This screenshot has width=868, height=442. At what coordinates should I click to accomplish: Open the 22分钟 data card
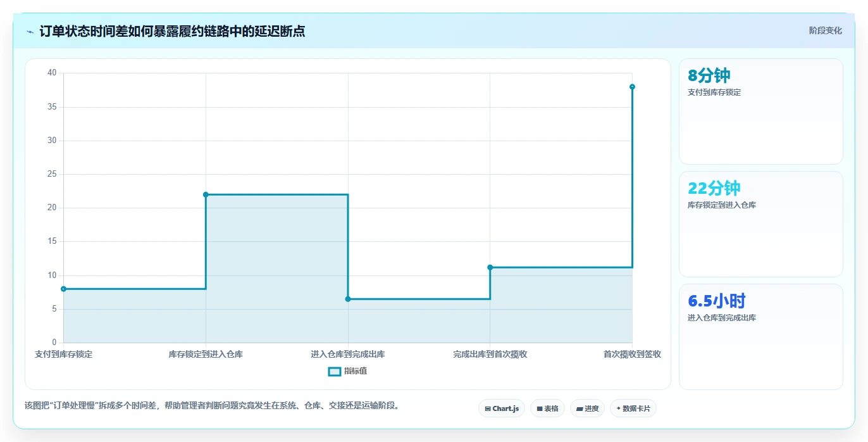pyautogui.click(x=760, y=224)
